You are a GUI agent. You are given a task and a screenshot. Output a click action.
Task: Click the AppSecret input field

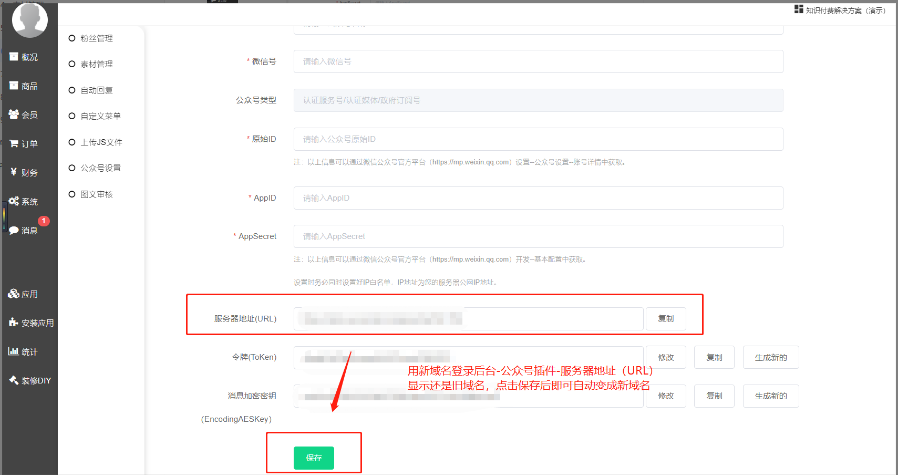point(538,236)
